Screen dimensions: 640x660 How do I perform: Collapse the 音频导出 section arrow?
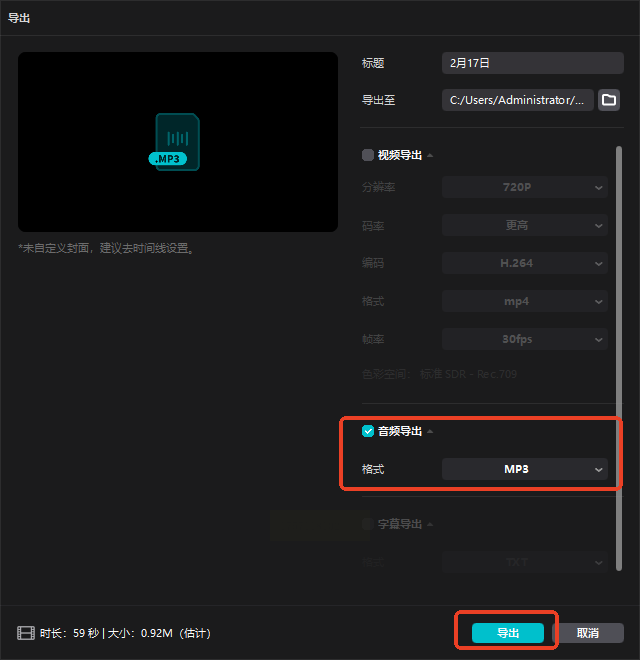point(430,431)
